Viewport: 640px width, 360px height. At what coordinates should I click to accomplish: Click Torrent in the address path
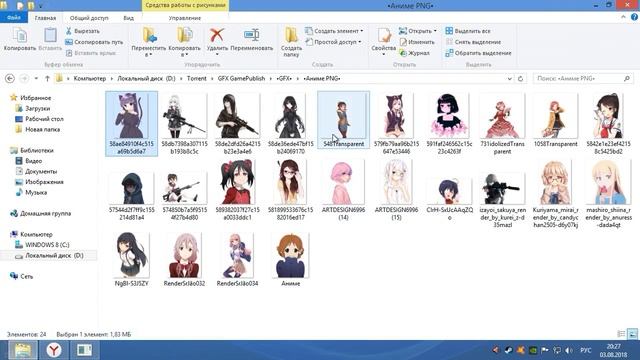coord(196,78)
